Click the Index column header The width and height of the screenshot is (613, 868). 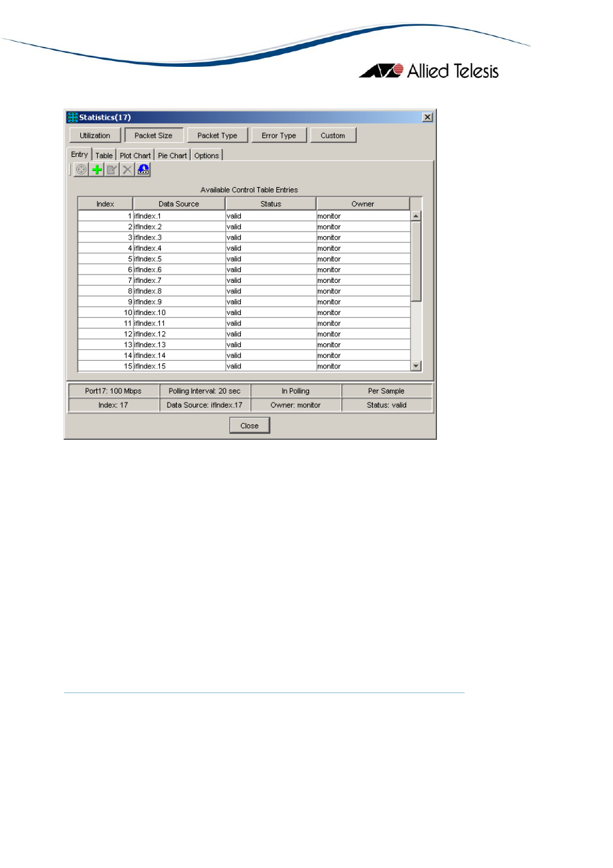click(105, 204)
